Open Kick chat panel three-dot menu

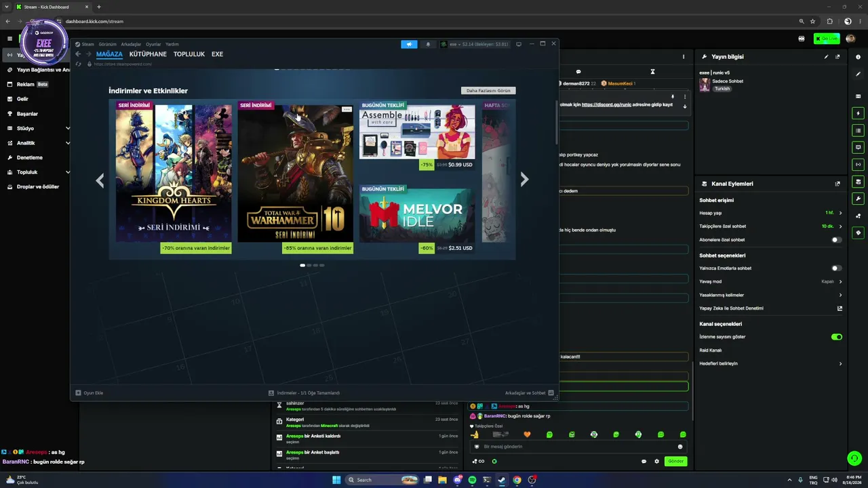click(x=684, y=57)
